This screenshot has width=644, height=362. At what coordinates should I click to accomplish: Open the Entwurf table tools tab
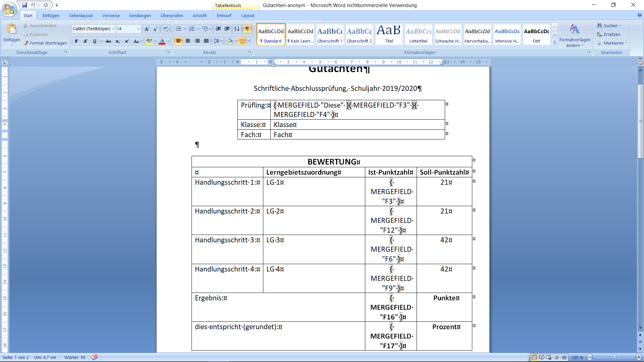224,15
